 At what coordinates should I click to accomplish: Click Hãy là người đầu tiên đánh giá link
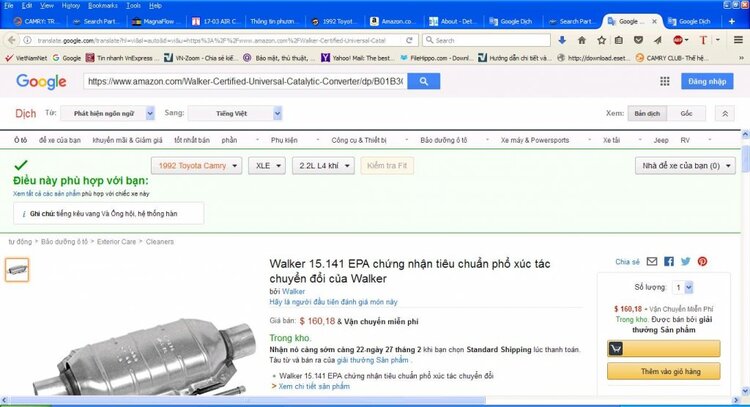coord(333,302)
